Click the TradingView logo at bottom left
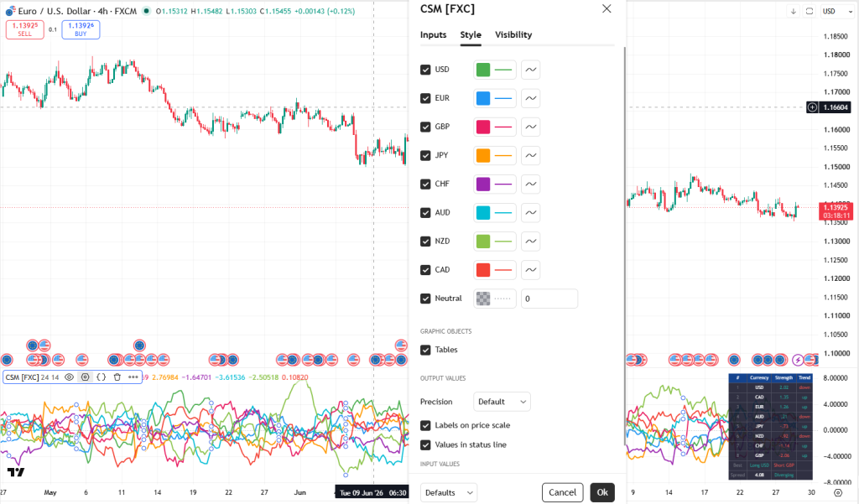The height and width of the screenshot is (504, 859). tap(16, 471)
